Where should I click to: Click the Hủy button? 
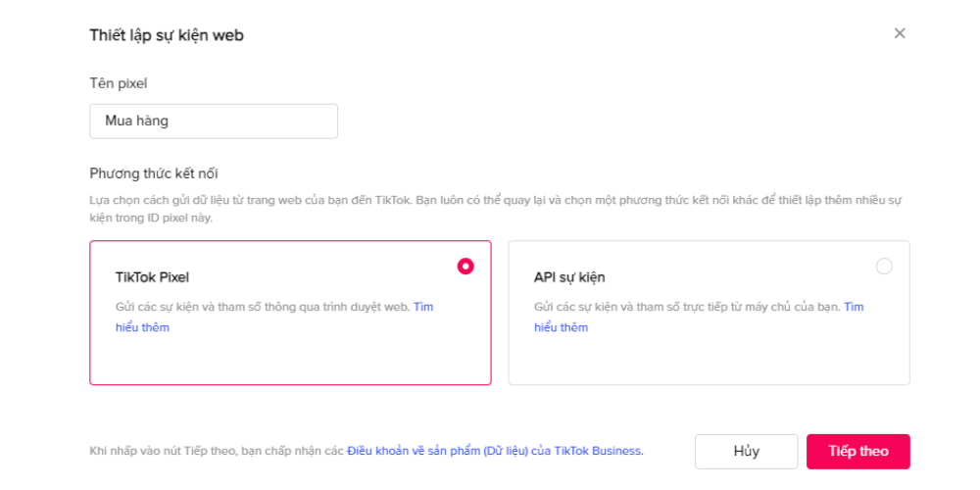pos(746,451)
